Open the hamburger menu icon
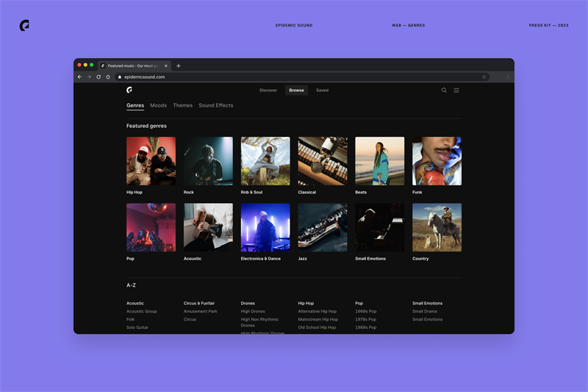588x392 pixels. click(x=456, y=90)
